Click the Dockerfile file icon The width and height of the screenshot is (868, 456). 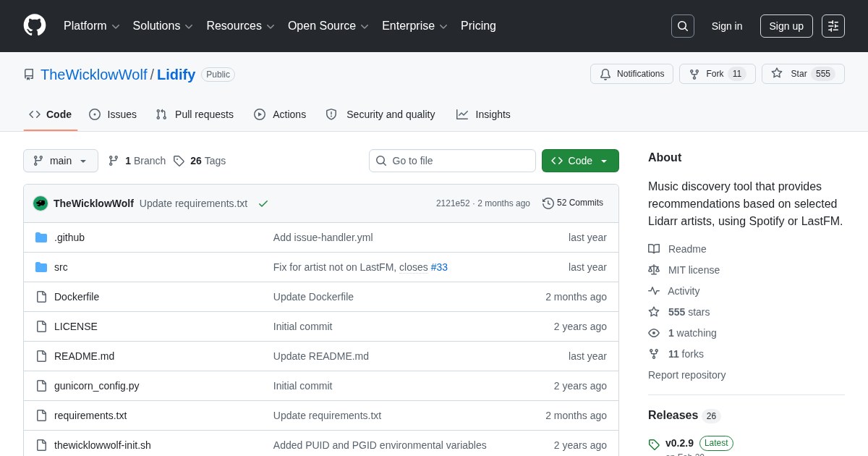click(x=41, y=297)
